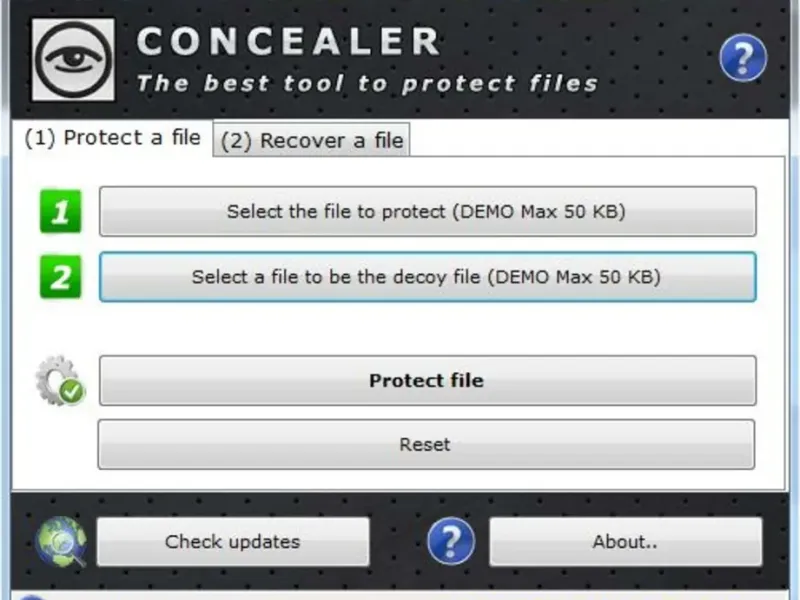Screen dimensions: 800x600
Task: Click the CONCEALER title text
Action: pyautogui.click(x=288, y=42)
